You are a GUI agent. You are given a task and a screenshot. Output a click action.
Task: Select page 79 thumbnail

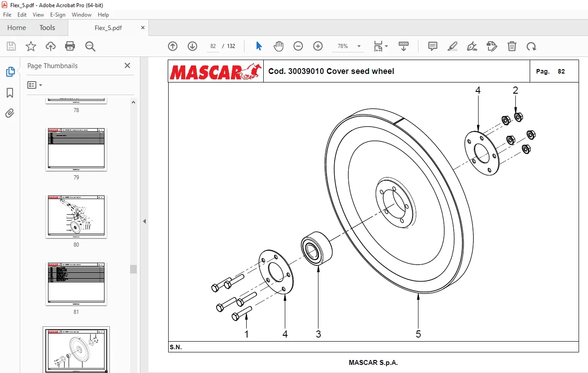76,149
